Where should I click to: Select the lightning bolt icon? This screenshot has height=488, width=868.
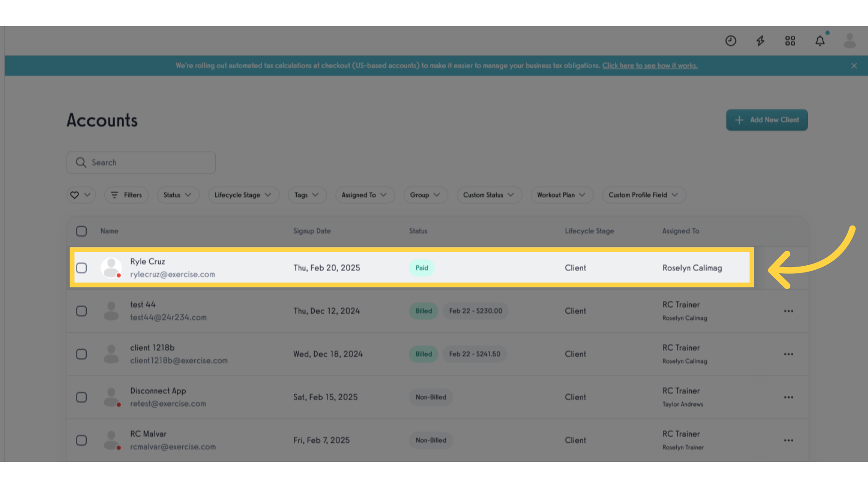click(761, 41)
